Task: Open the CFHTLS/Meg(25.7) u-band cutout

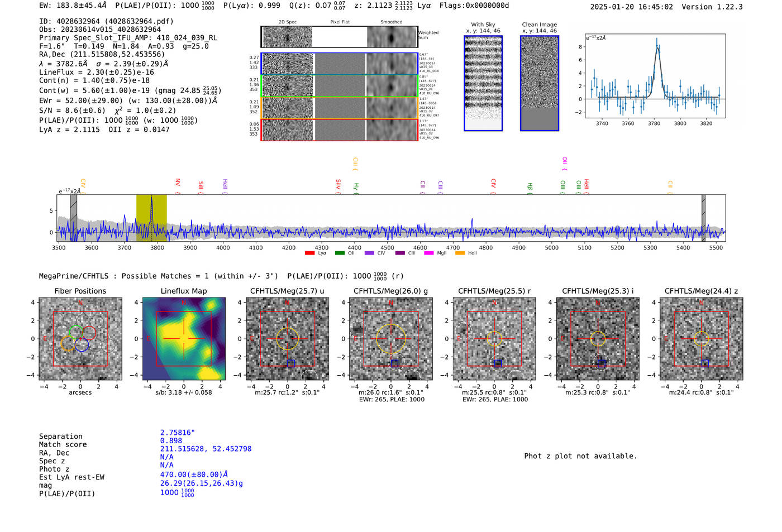Action: (x=287, y=338)
